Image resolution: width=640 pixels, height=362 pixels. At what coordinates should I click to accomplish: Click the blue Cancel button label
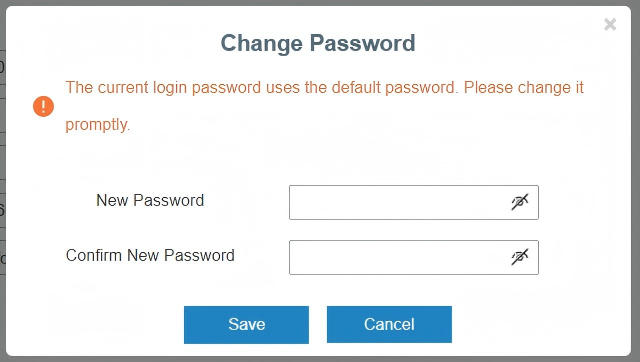coord(389,324)
